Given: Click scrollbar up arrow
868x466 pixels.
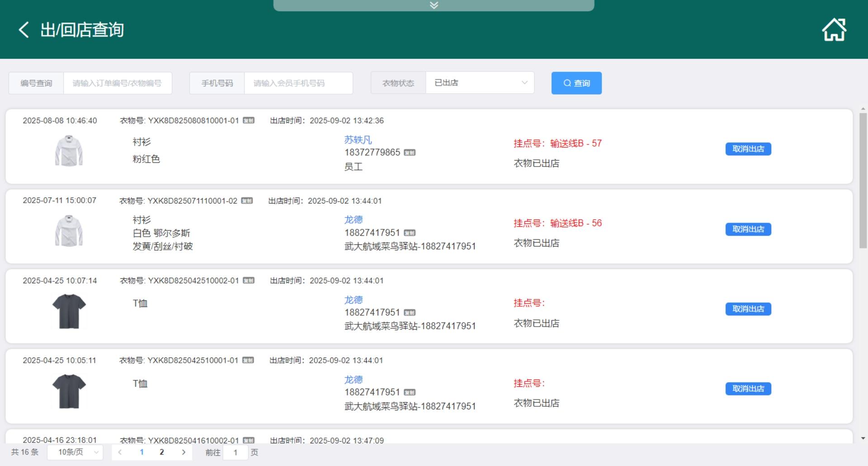Looking at the screenshot, I should 863,109.
